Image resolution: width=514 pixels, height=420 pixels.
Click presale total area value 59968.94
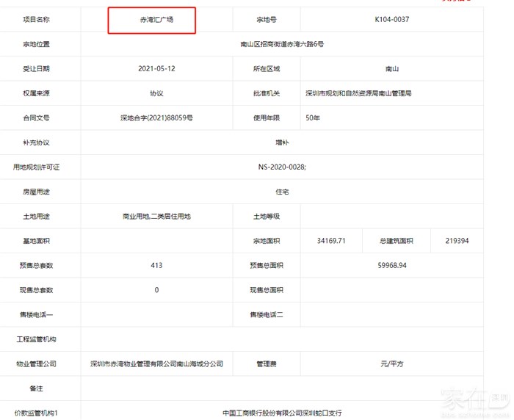(x=391, y=266)
